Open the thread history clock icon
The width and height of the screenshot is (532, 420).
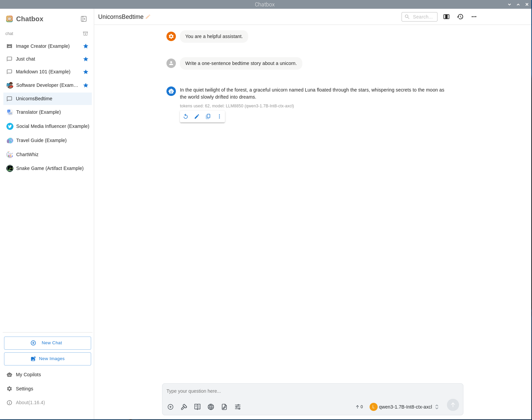(x=460, y=17)
